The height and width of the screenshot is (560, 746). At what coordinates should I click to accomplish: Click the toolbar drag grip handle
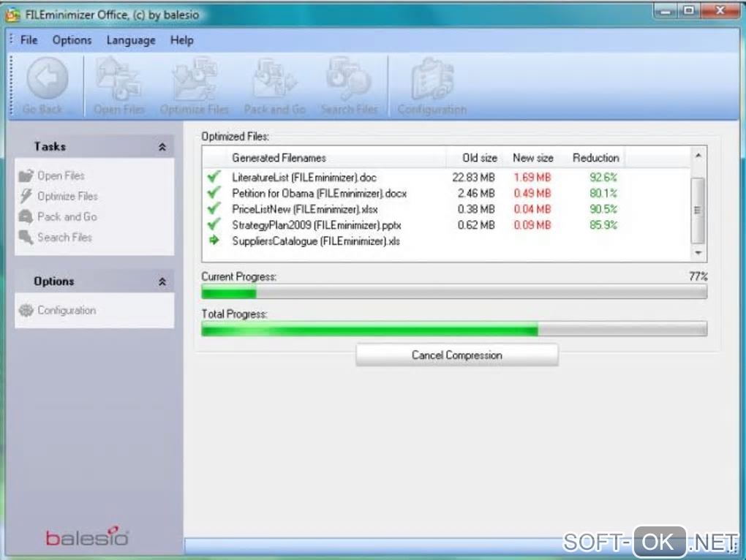11,86
